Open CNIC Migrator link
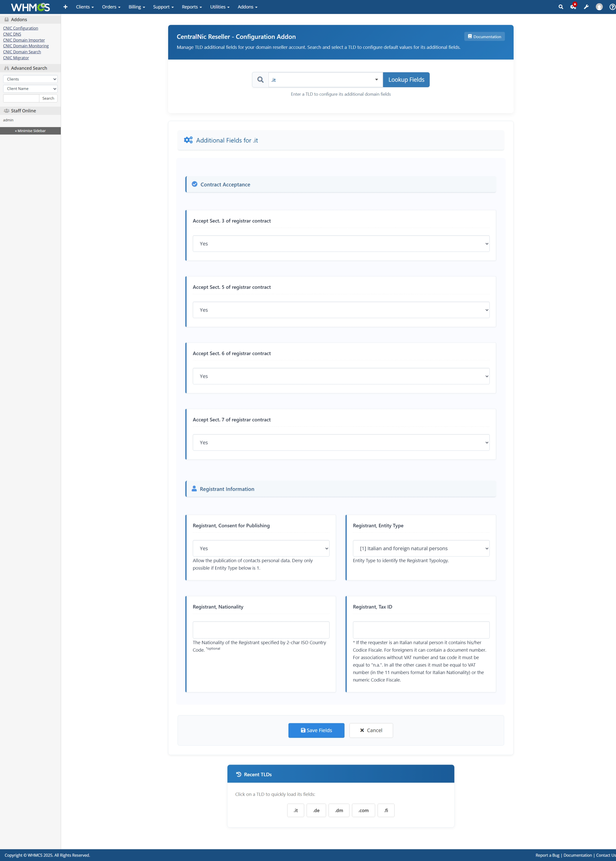The width and height of the screenshot is (616, 861). tap(16, 58)
